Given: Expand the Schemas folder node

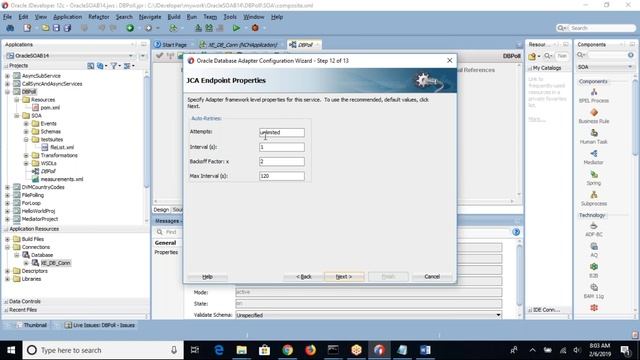Looking at the screenshot, I should pos(26,131).
